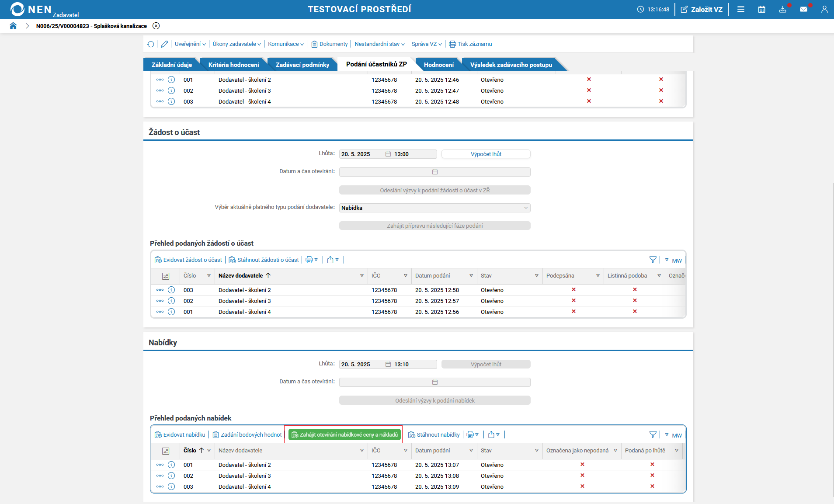Switch to the Hodnocení tab
Image resolution: width=834 pixels, height=504 pixels.
pyautogui.click(x=438, y=65)
